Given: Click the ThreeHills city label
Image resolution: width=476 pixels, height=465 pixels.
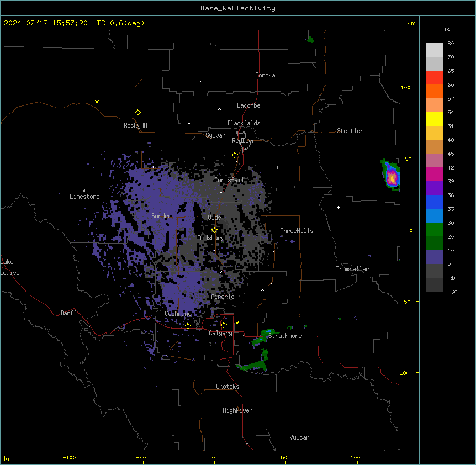Looking at the screenshot, I should tap(297, 231).
